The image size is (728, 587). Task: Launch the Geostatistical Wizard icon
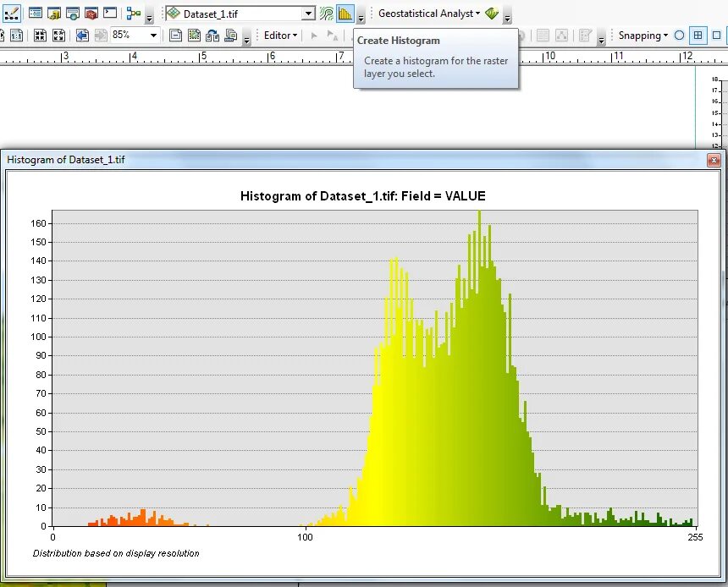point(492,14)
